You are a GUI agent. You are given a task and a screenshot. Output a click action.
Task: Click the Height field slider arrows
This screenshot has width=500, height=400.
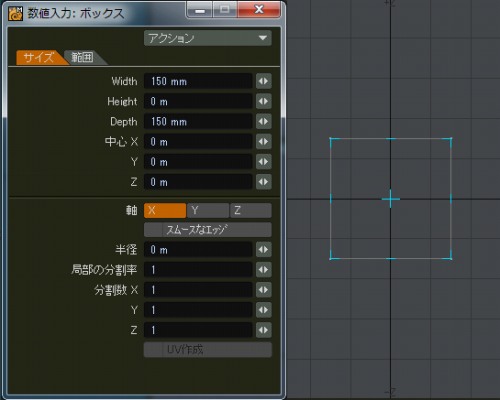point(264,101)
